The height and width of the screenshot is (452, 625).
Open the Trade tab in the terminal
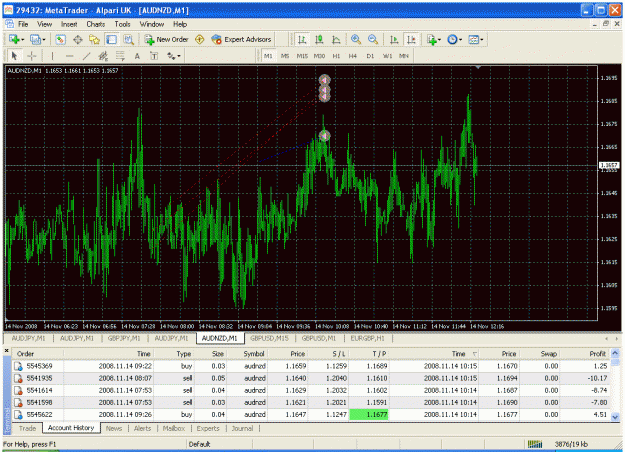coord(27,428)
